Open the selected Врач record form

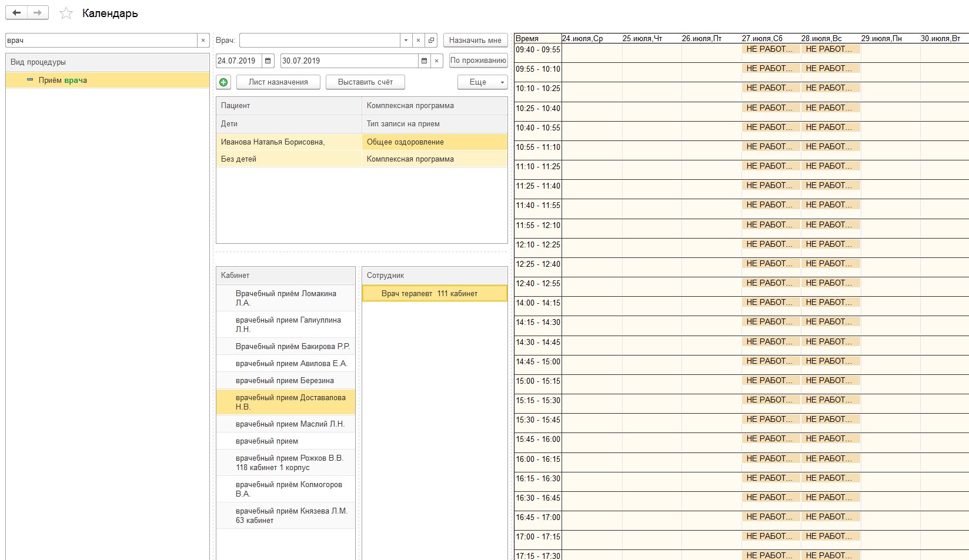[432, 41]
